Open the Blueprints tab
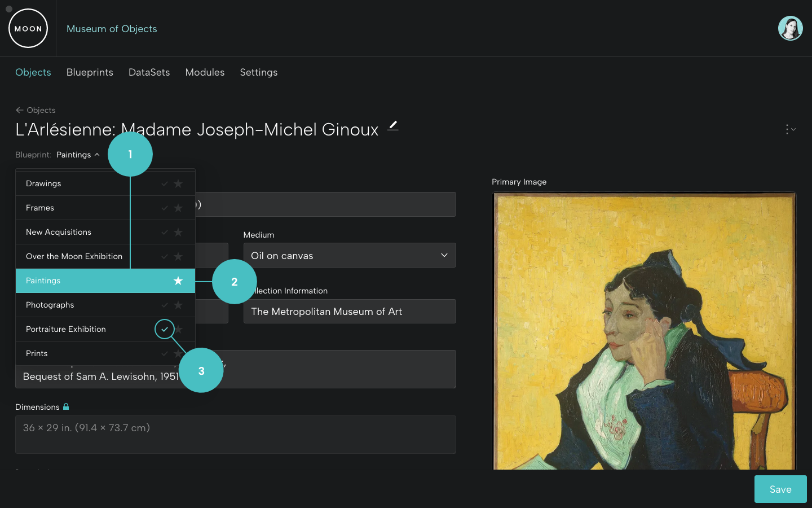This screenshot has height=508, width=812. click(x=90, y=72)
